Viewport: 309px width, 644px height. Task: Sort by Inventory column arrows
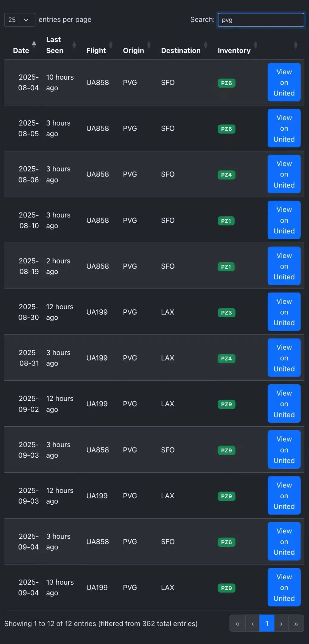click(255, 45)
